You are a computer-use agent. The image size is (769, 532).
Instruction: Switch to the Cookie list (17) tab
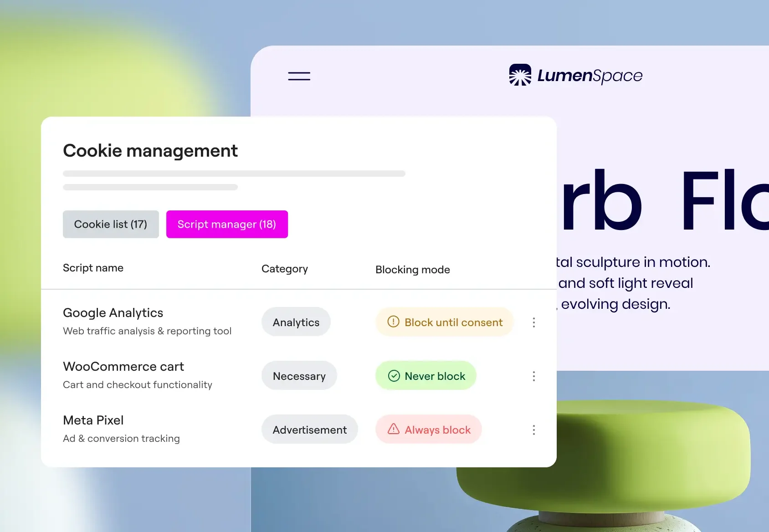(111, 224)
